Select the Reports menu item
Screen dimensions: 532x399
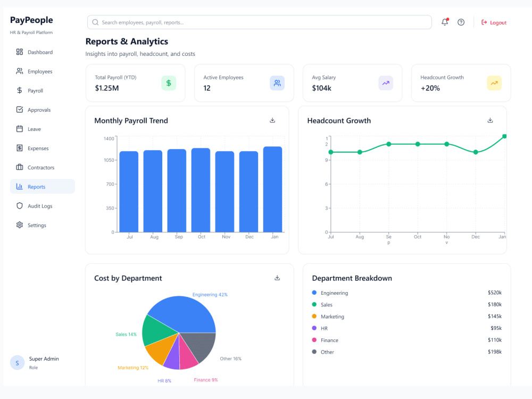43,187
